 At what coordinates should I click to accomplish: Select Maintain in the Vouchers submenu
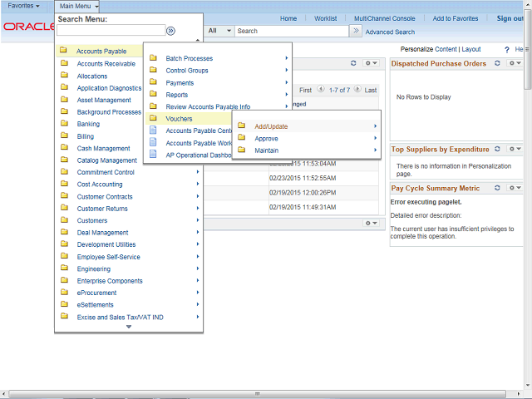(x=267, y=150)
